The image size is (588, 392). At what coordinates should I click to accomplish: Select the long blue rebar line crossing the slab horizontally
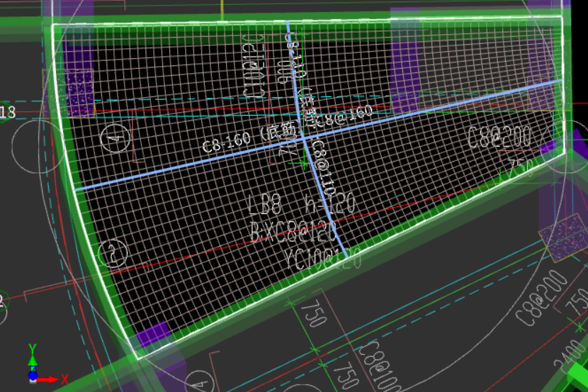click(x=318, y=135)
